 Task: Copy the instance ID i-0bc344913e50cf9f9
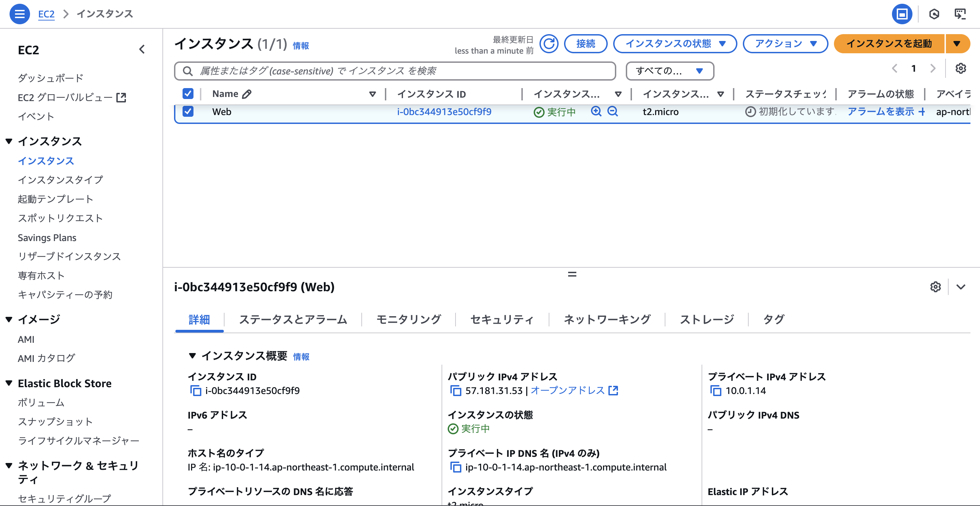pyautogui.click(x=195, y=391)
